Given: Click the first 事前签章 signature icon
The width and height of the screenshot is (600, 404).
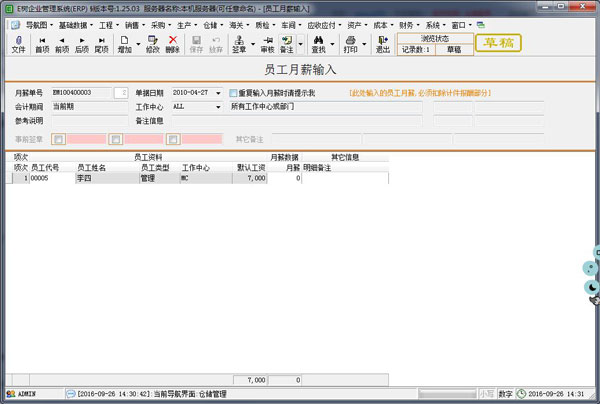Looking at the screenshot, I should [58, 139].
